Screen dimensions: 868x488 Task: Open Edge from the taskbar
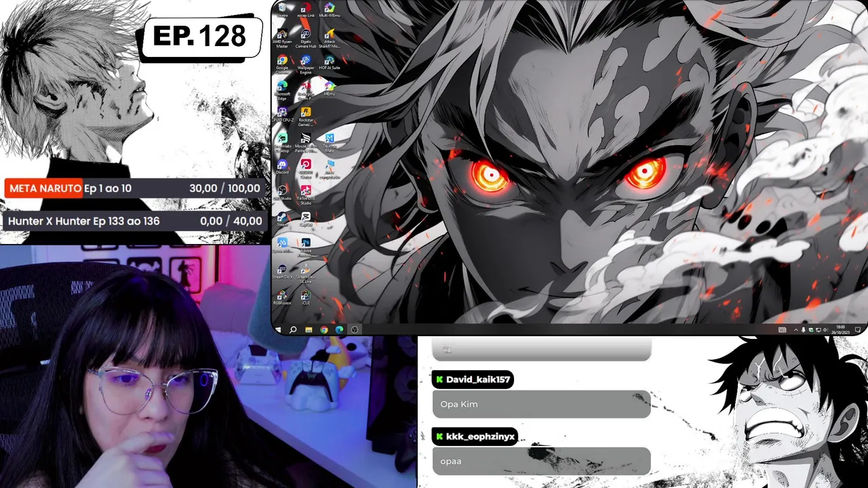(x=340, y=329)
